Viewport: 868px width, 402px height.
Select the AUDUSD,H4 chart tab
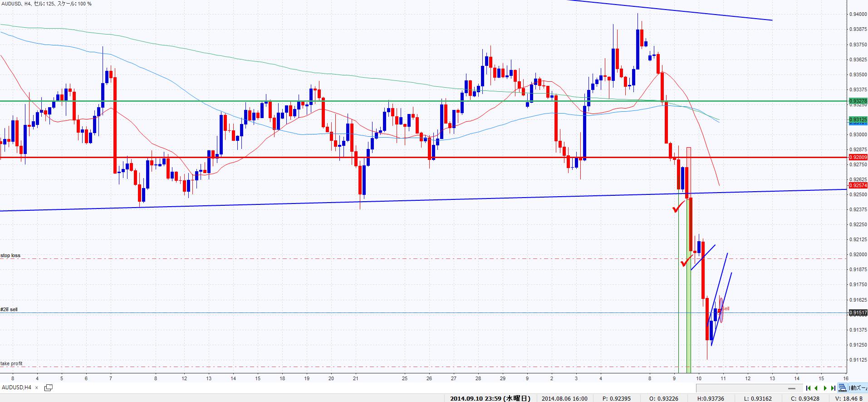[x=16, y=387]
